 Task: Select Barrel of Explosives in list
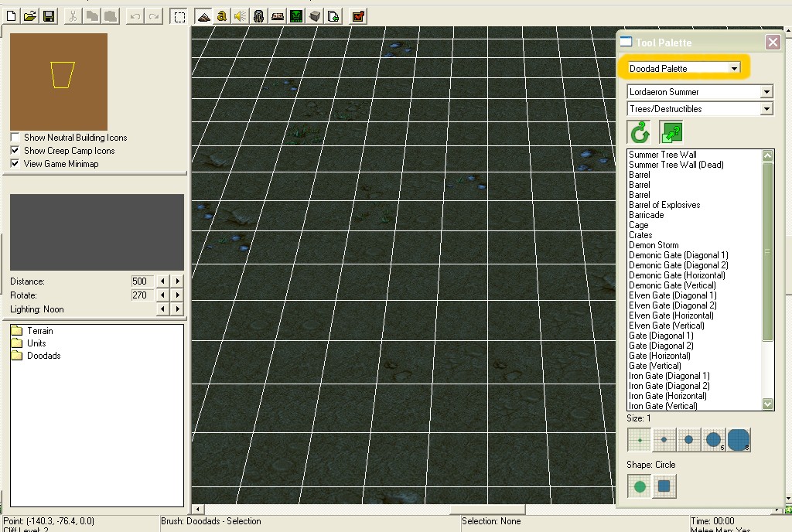tap(664, 205)
